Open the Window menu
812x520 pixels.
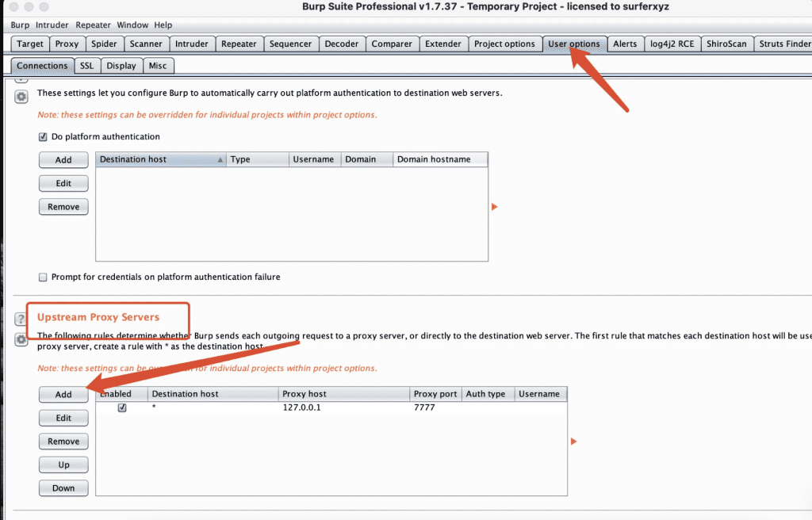(132, 25)
